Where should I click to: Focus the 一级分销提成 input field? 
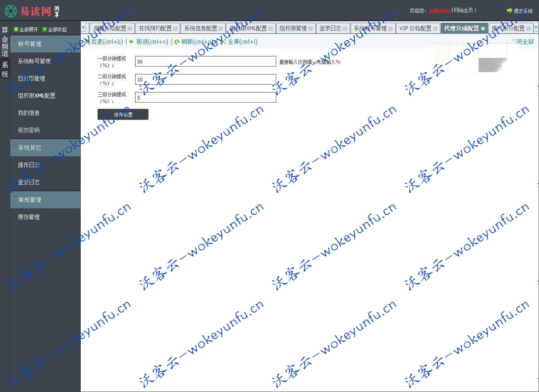[x=206, y=61]
